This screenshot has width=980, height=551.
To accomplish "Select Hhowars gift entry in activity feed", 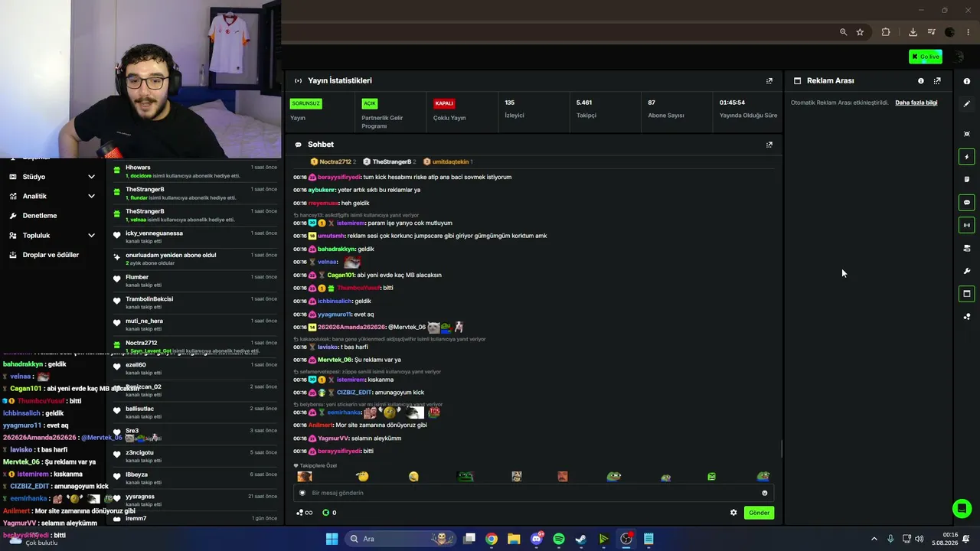I will pyautogui.click(x=194, y=171).
